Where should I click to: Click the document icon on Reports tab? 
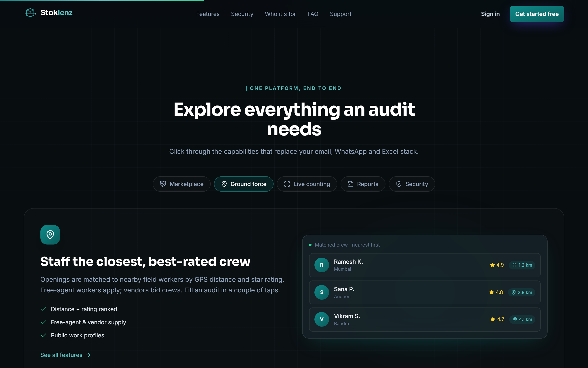(351, 184)
